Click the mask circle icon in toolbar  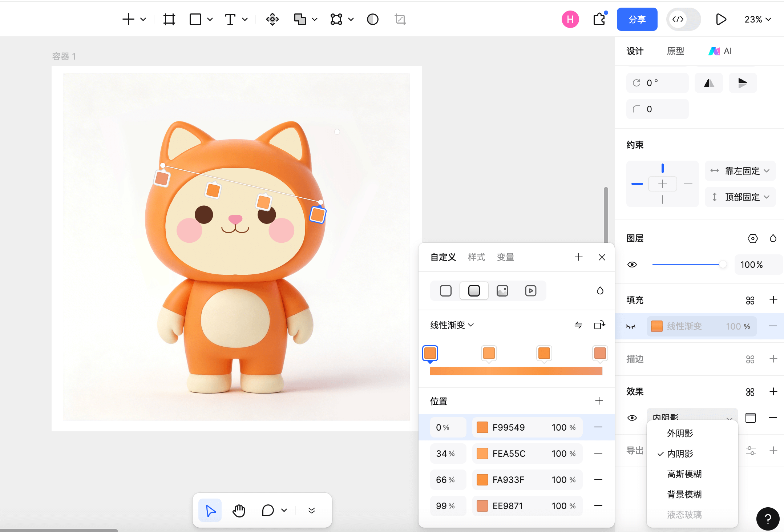372,19
